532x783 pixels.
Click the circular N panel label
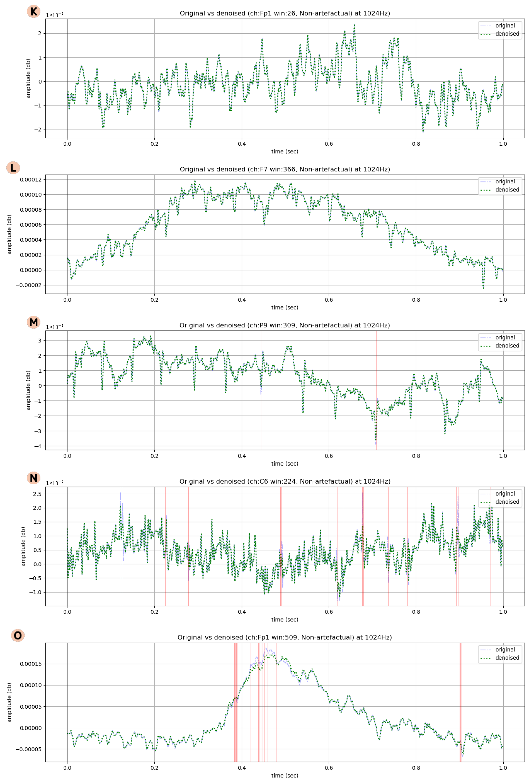pos(33,478)
